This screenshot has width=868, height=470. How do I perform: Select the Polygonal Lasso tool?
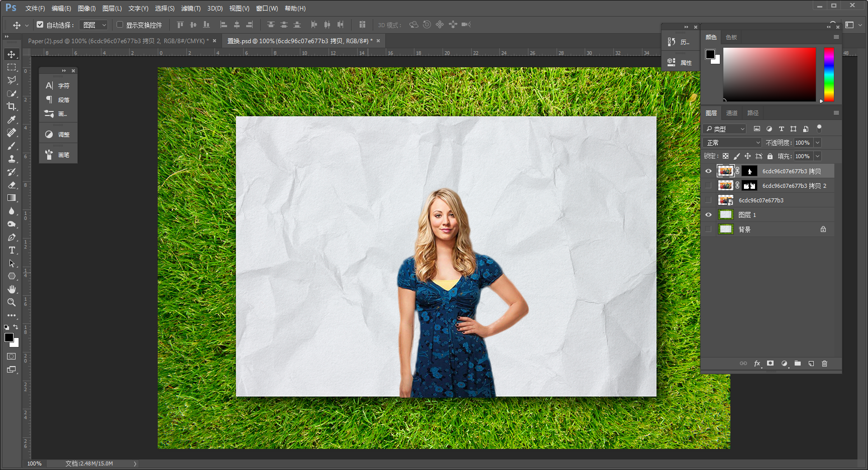12,80
